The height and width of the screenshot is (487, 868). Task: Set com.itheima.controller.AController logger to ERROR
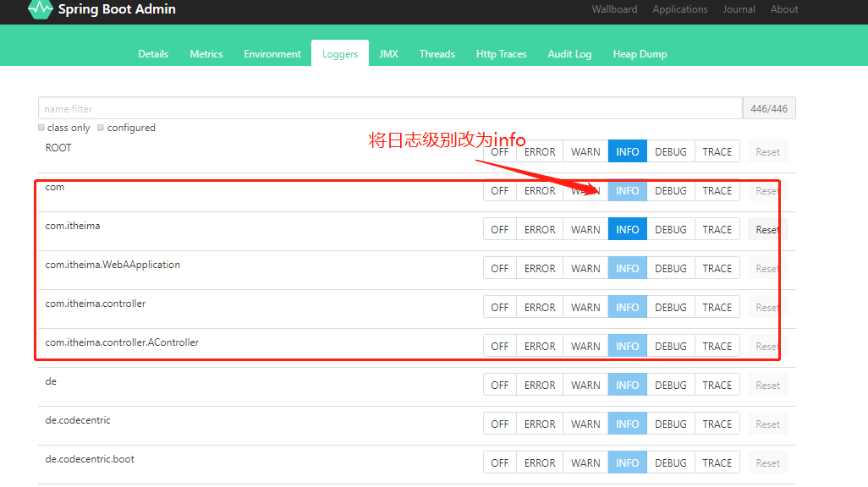540,346
